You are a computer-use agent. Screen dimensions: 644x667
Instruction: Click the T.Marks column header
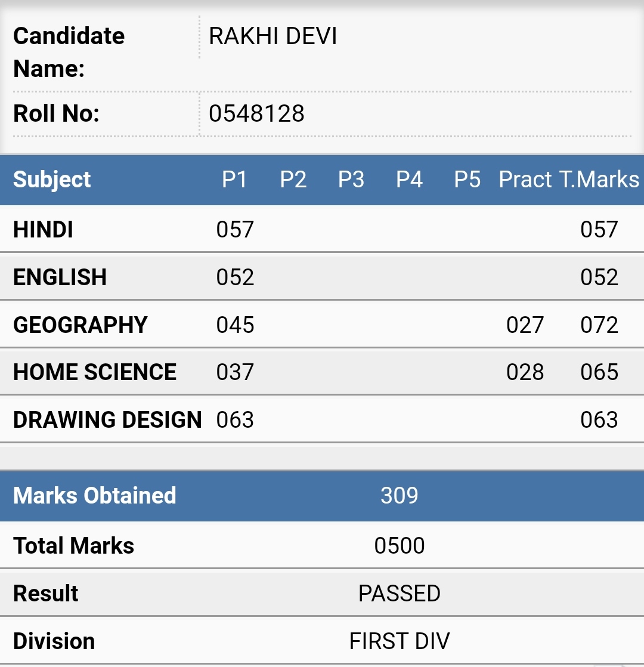[599, 180]
